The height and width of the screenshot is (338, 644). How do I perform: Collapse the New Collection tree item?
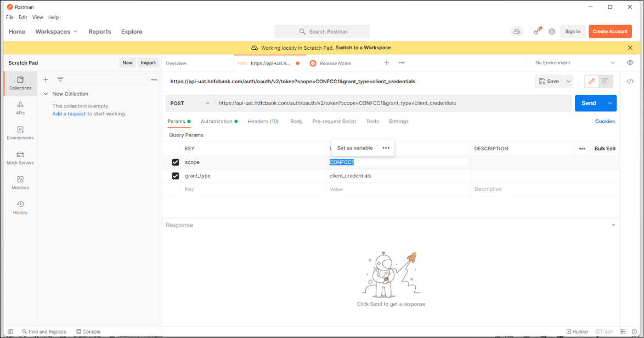pos(46,94)
